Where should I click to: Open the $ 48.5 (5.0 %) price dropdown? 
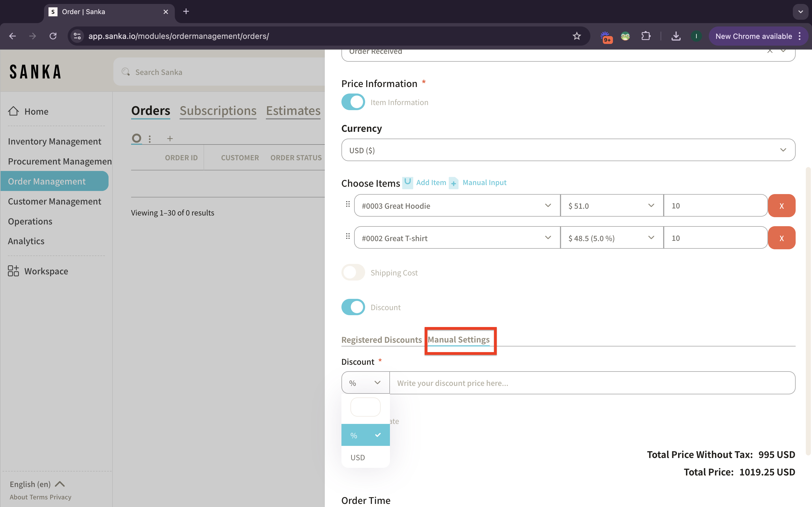tap(611, 238)
